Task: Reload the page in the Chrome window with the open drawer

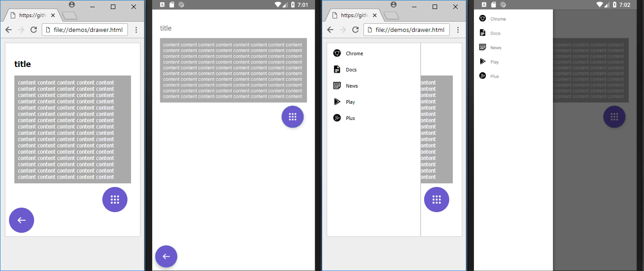Action: pyautogui.click(x=355, y=30)
